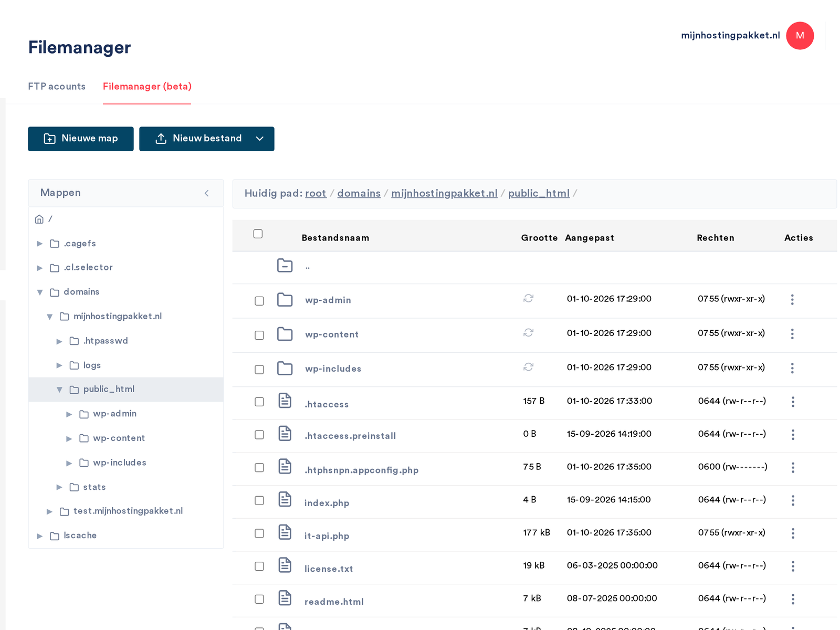Check the .htaccess.preinstall row checkbox

[259, 435]
